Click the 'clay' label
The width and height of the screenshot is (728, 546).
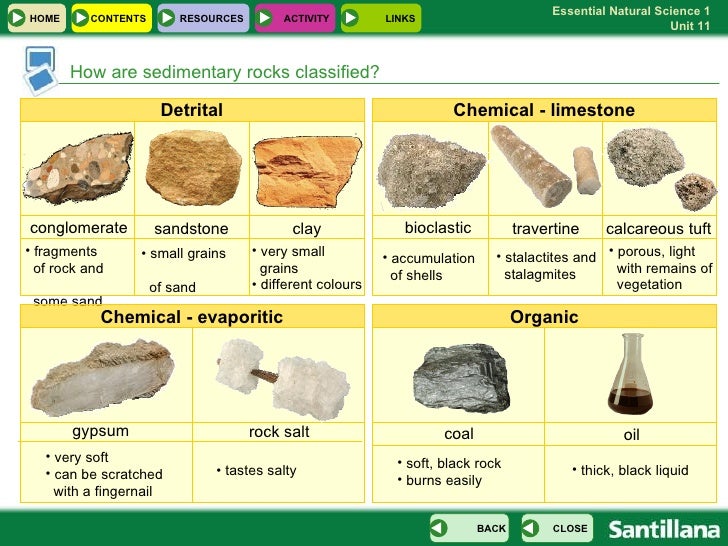pyautogui.click(x=307, y=229)
